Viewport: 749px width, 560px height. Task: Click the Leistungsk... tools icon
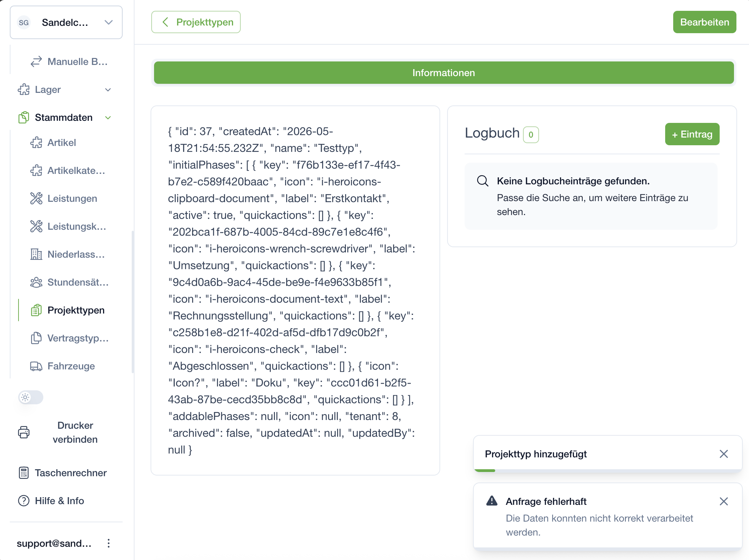[x=36, y=226]
